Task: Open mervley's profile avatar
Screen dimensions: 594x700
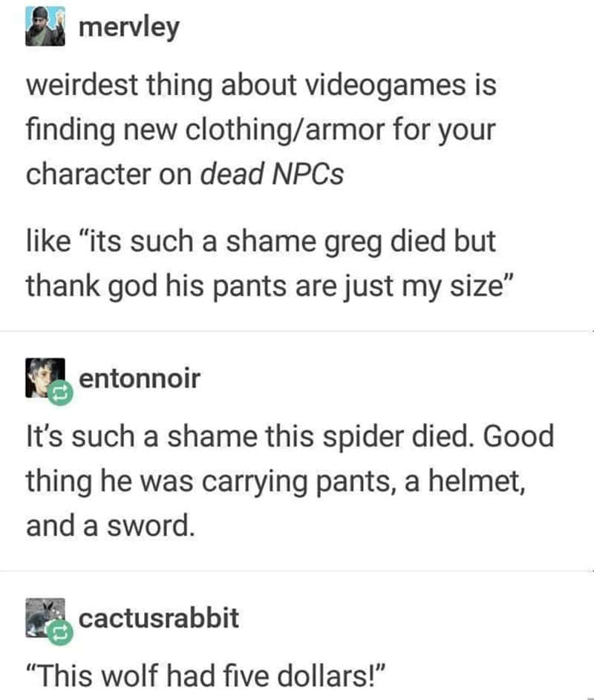Action: pos(45,26)
